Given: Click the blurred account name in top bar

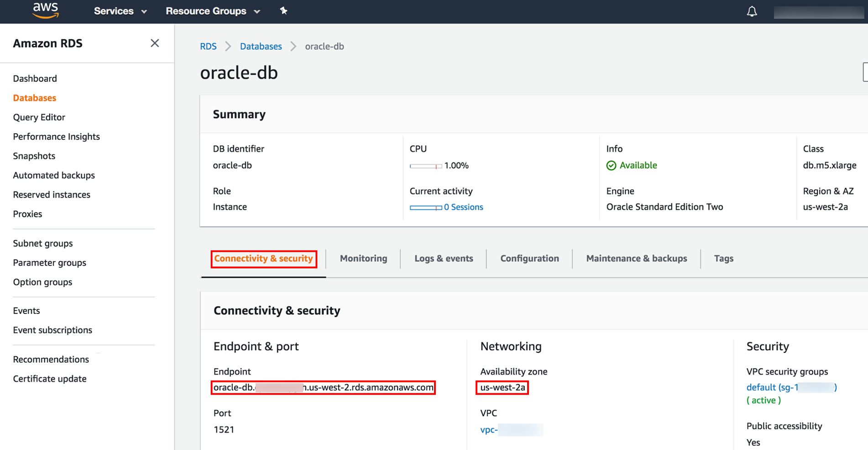Looking at the screenshot, I should click(819, 12).
